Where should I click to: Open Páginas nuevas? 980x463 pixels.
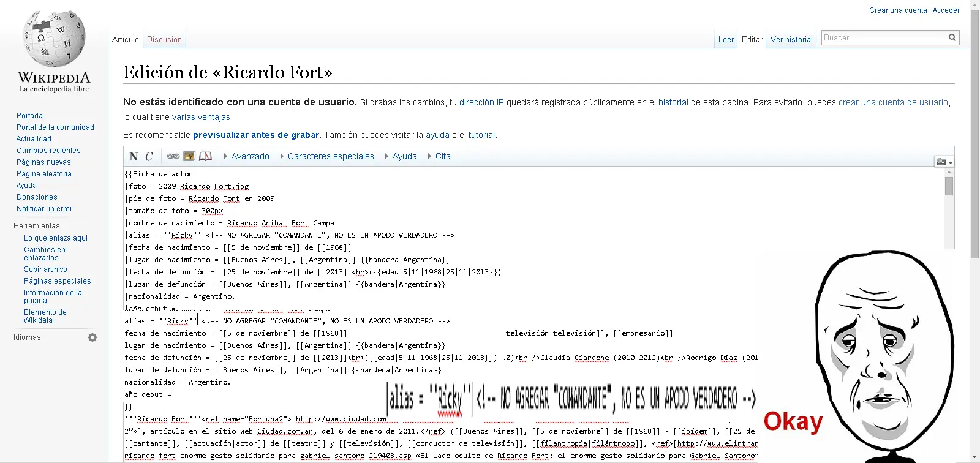43,162
